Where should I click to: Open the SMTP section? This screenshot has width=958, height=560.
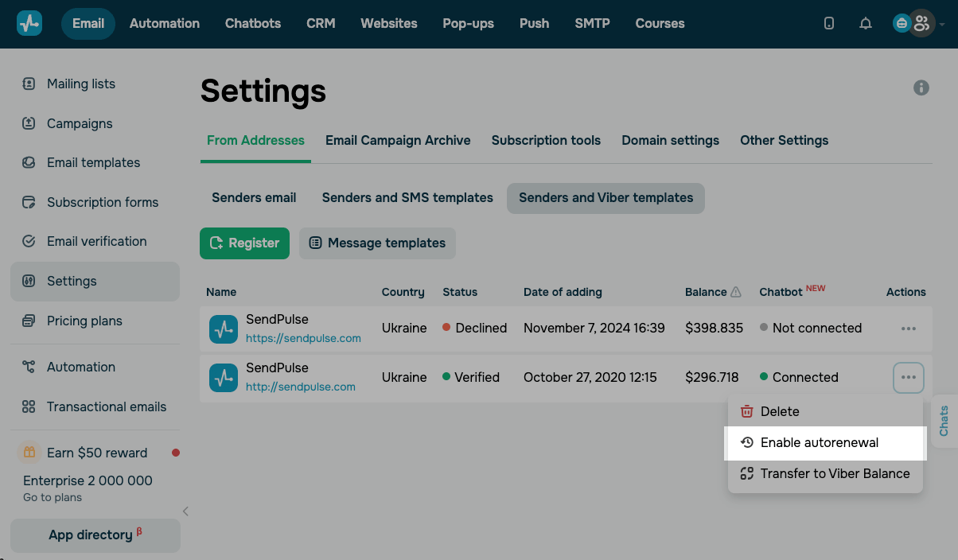pos(593,24)
